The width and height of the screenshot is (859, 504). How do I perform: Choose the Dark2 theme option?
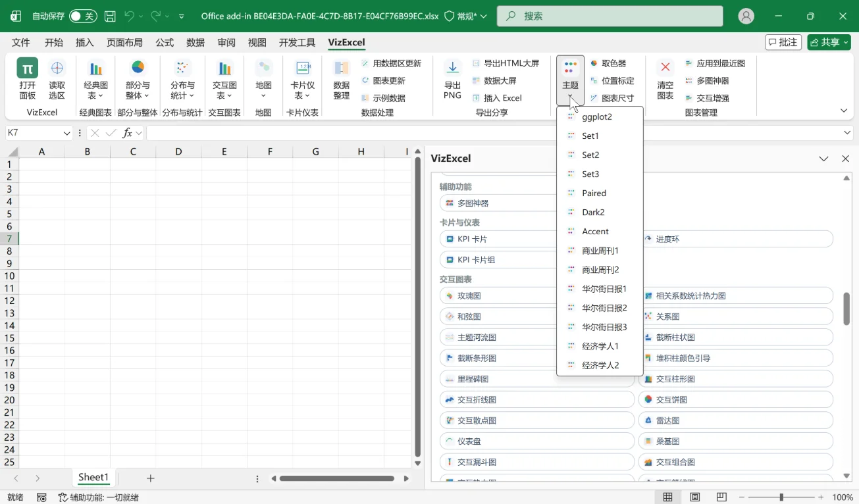(600, 213)
